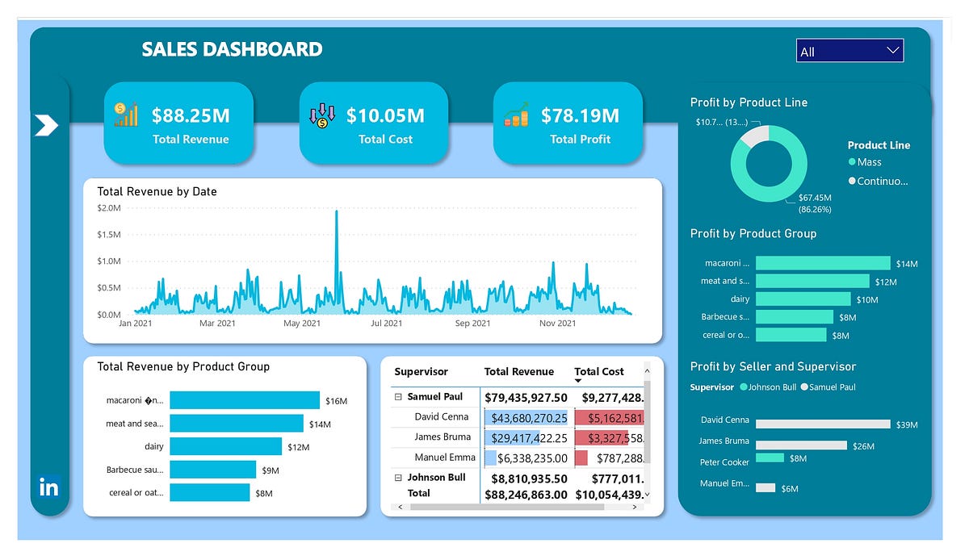969x560 pixels.
Task: Toggle Johnson Bull in Supervisor legend
Action: pos(771,387)
